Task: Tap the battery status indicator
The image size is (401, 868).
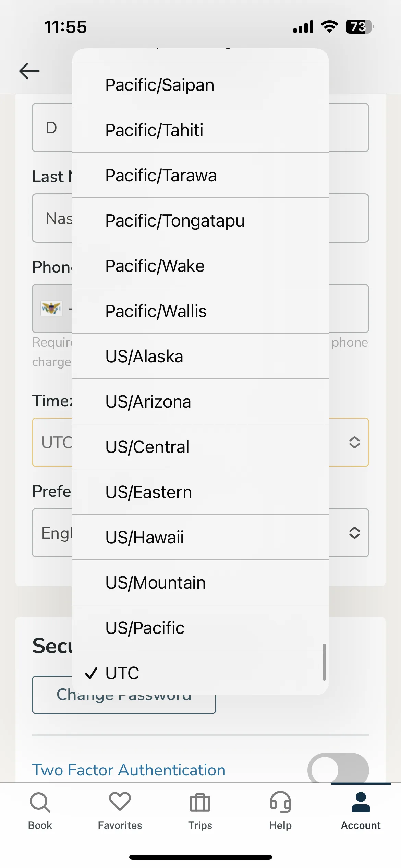Action: pyautogui.click(x=360, y=27)
